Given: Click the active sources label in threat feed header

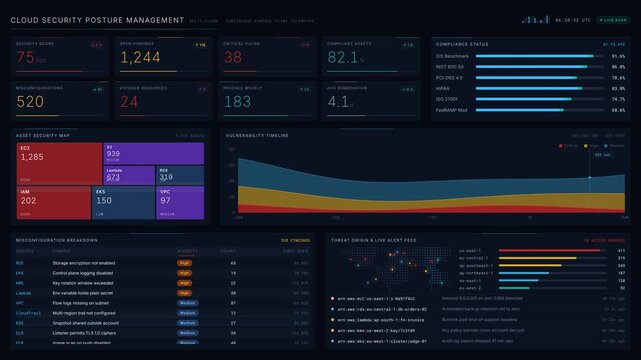Looking at the screenshot, I should click(604, 241).
